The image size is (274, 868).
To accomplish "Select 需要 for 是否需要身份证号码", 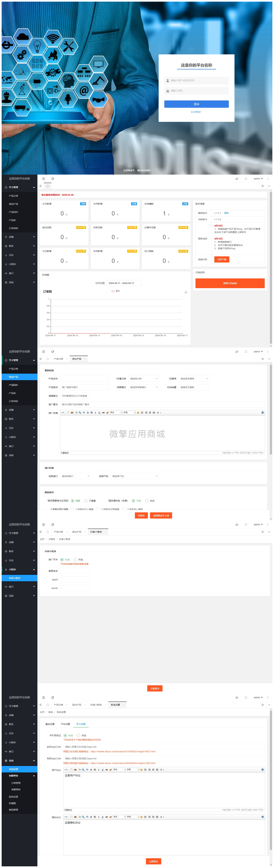I will tap(76, 501).
